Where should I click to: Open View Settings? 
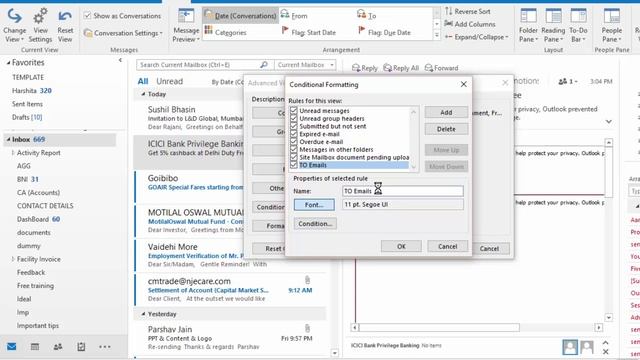click(x=40, y=25)
